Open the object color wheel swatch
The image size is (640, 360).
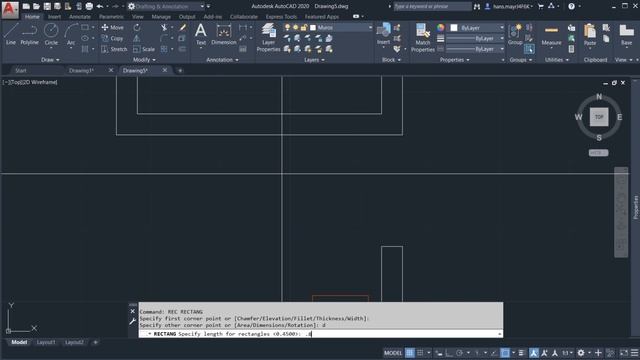[440, 27]
